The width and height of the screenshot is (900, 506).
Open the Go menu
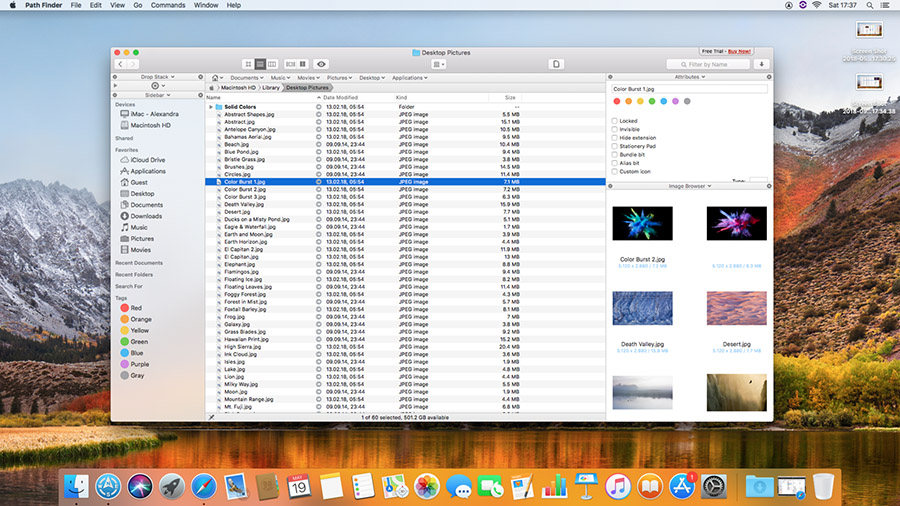[138, 5]
